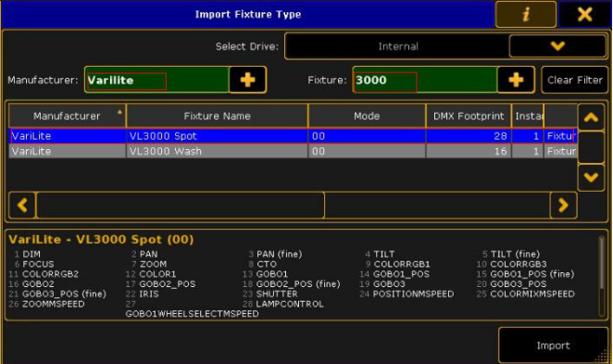This screenshot has width=613, height=364.
Task: Select the VL3000 Spot fixture row
Action: (293, 136)
